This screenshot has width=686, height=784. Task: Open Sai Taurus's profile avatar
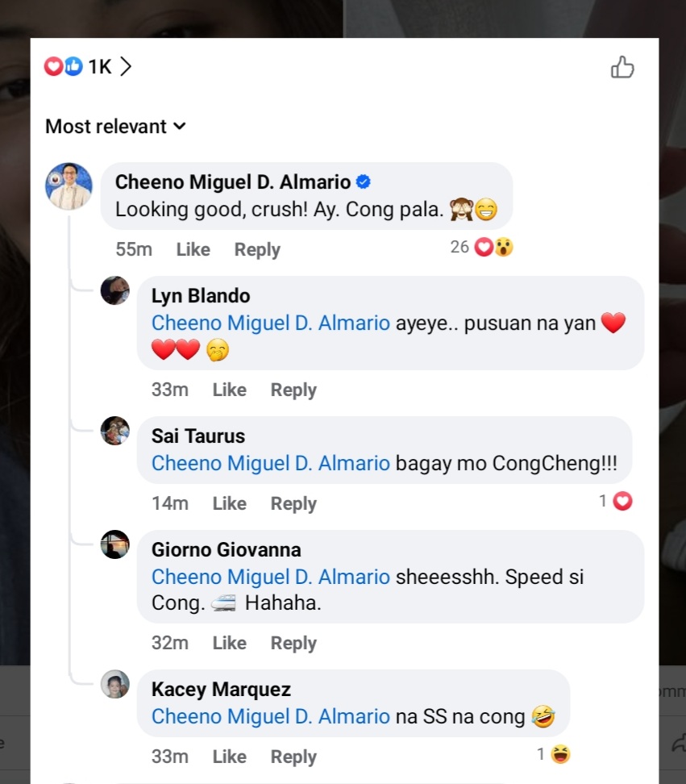click(x=114, y=431)
